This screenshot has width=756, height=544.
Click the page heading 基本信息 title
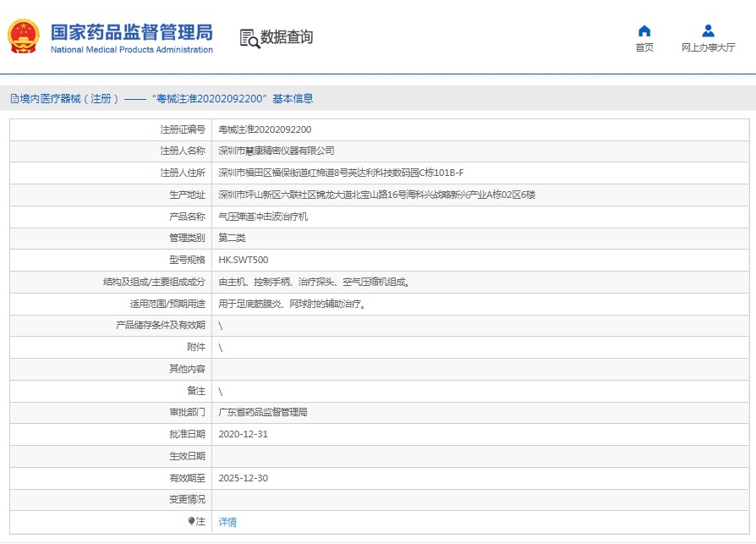pyautogui.click(x=293, y=99)
